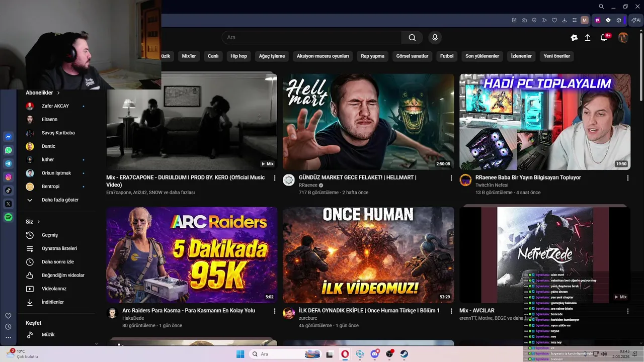The image size is (644, 362).
Task: Click the taskbar weather widget
Action: tap(23, 354)
